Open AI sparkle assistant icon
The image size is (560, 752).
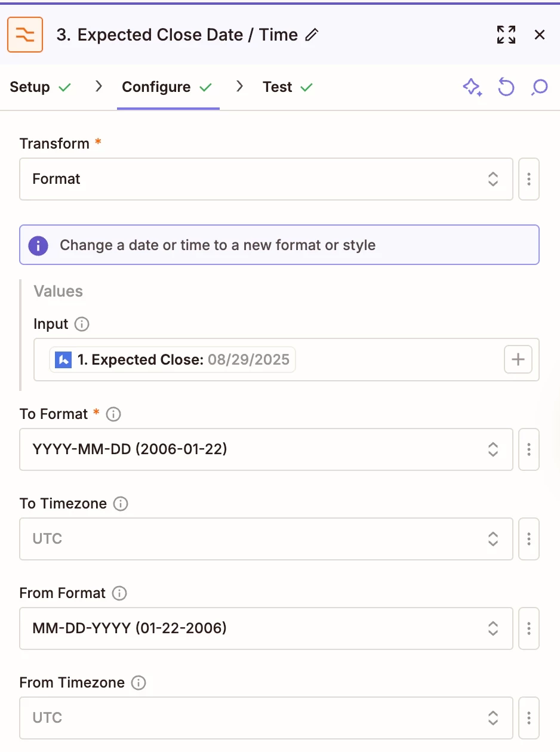coord(472,88)
